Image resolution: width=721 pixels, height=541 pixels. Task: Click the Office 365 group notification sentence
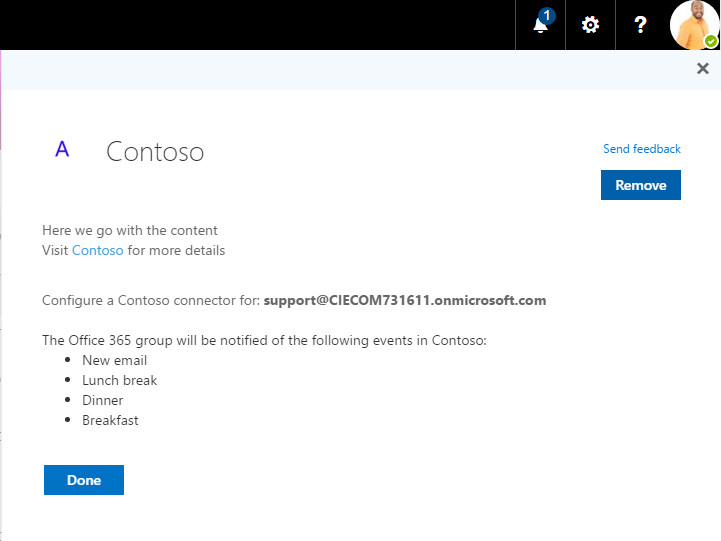pos(264,340)
